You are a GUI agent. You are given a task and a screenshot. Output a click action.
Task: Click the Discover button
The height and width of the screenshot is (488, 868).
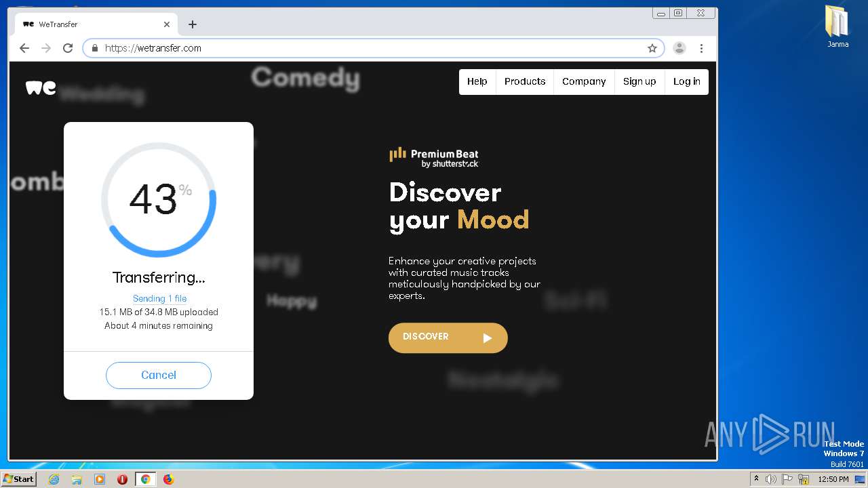(448, 338)
